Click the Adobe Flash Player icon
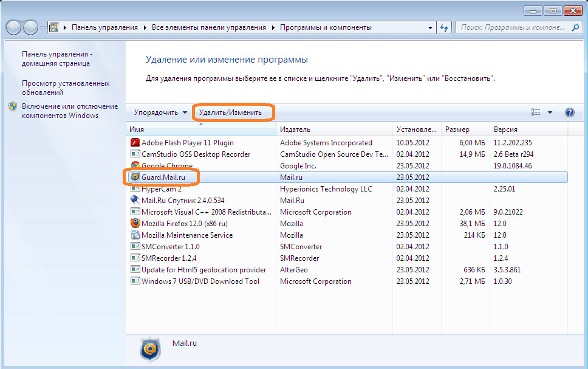Screen dimensions: 588x369 pos(135,143)
